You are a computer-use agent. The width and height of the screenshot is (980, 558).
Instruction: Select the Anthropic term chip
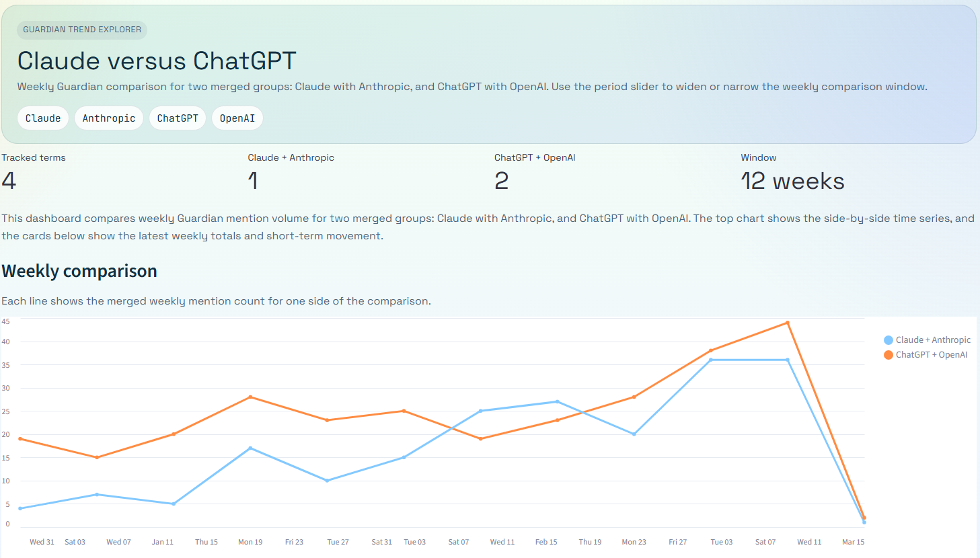click(109, 118)
